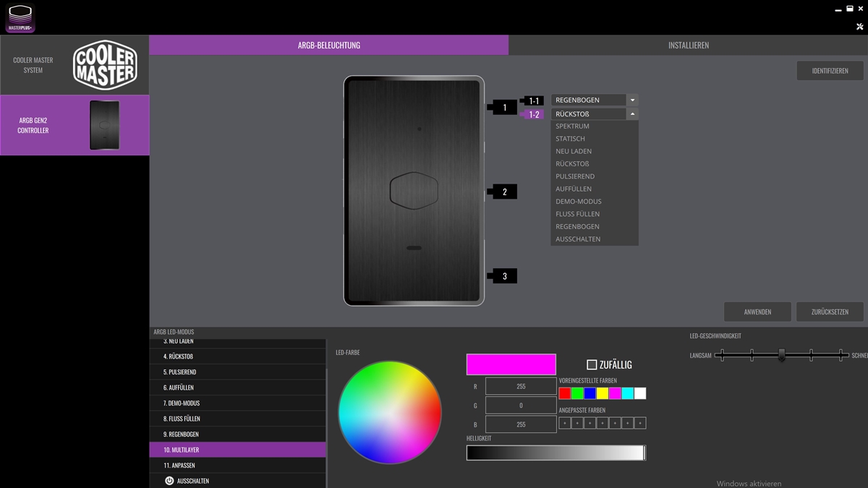868x488 pixels.
Task: Open the Regenbogen dropdown for port 1-1
Action: click(632, 100)
